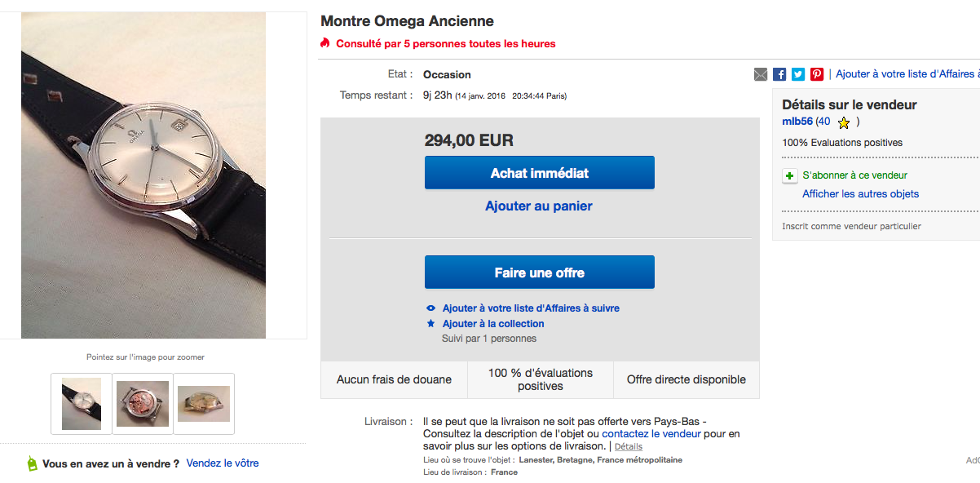
Task: Click Ajouter au panier link
Action: [x=539, y=206]
